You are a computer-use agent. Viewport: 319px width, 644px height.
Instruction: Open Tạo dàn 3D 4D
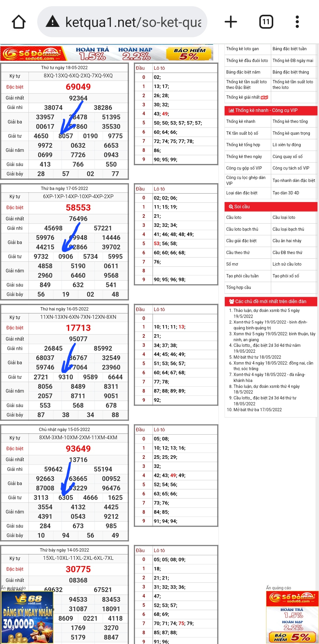(286, 193)
